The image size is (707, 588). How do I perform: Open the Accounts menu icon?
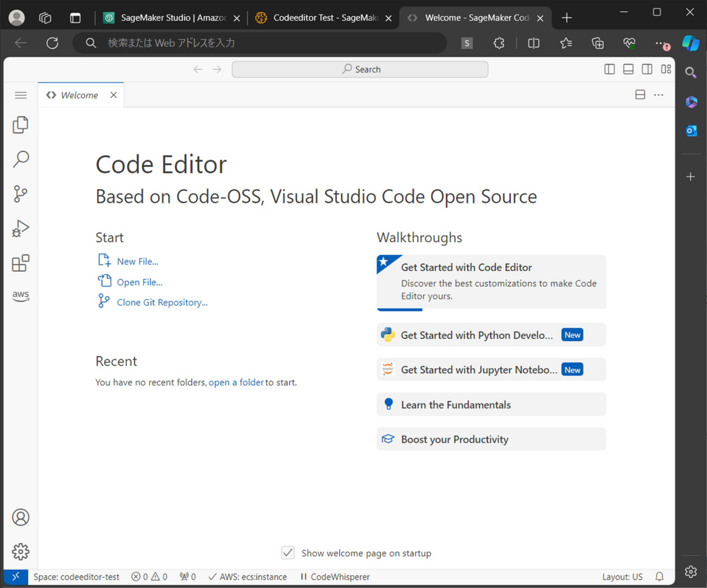(x=21, y=517)
